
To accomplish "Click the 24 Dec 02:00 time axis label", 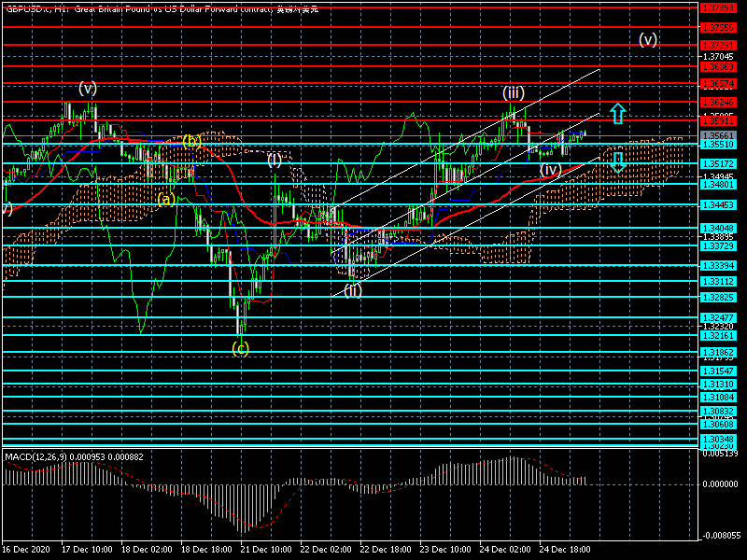I will 507,551.
